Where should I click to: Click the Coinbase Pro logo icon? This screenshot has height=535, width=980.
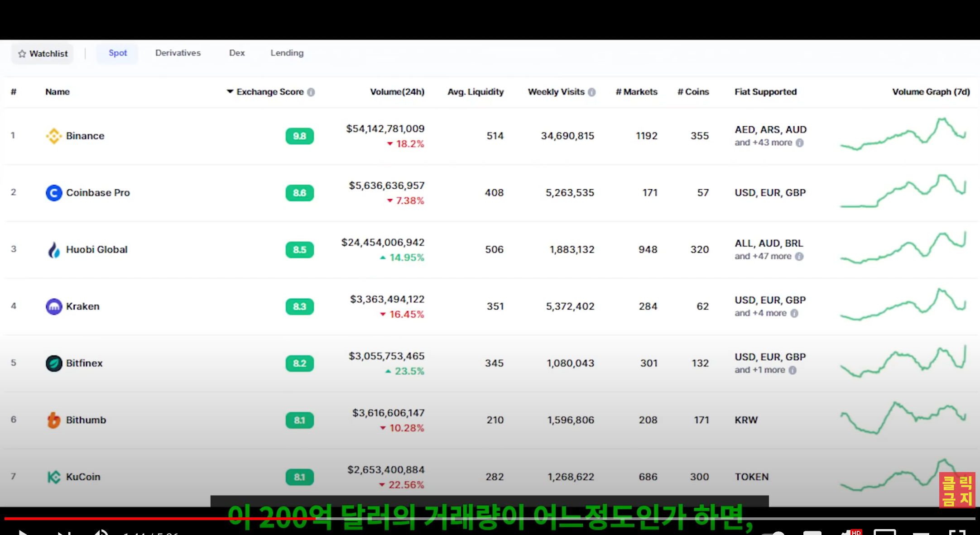pos(54,193)
